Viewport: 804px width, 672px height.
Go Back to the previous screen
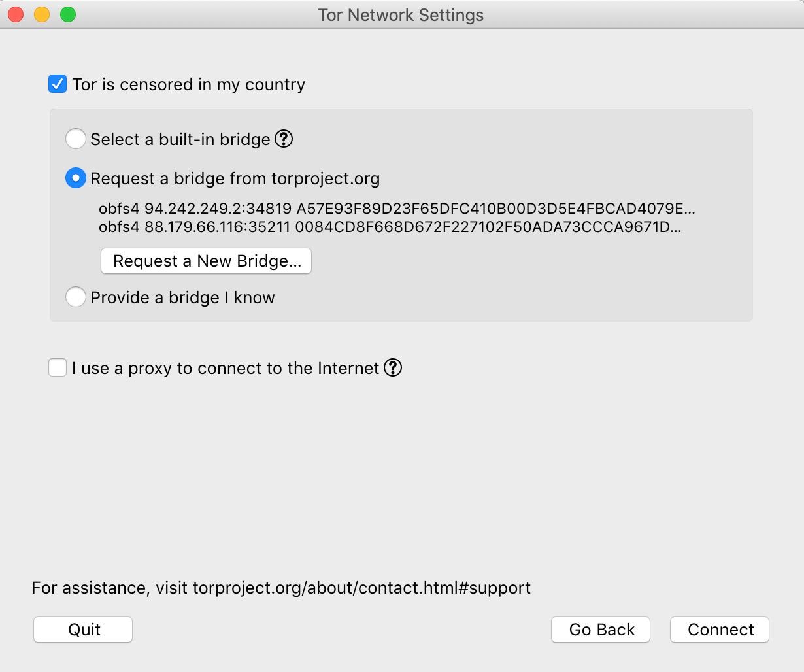point(601,630)
